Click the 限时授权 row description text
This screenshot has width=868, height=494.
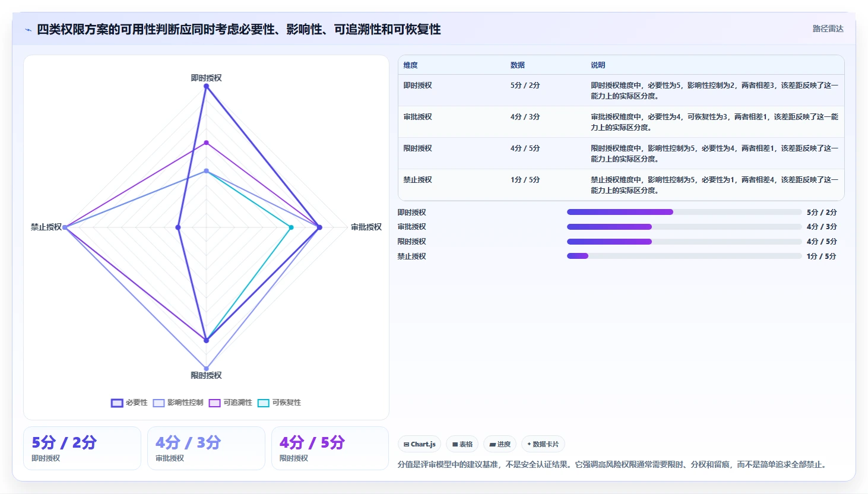pyautogui.click(x=714, y=153)
